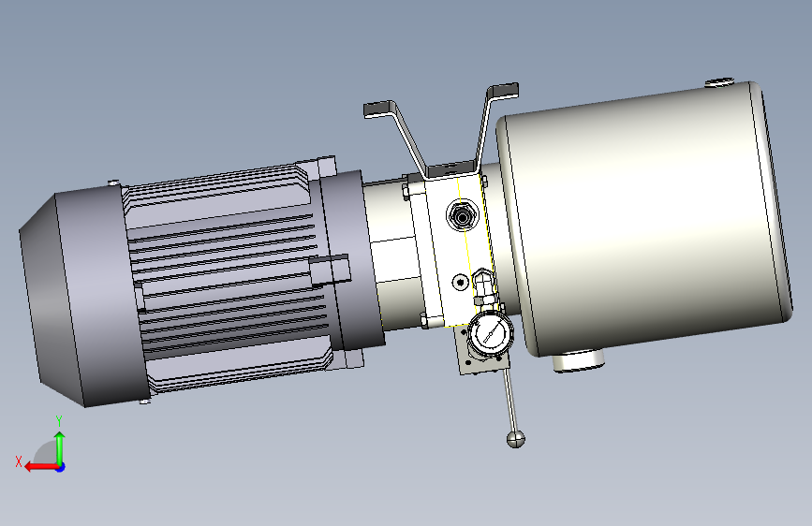Select the large cylindrical oil tank
Viewport: 812px width, 526px height.
[x=644, y=220]
